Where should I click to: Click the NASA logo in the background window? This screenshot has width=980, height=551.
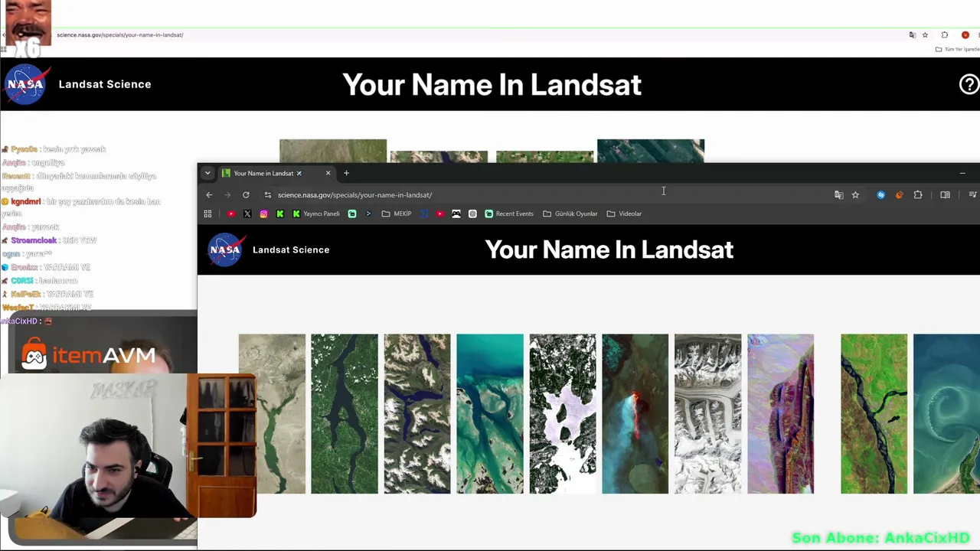(x=26, y=84)
